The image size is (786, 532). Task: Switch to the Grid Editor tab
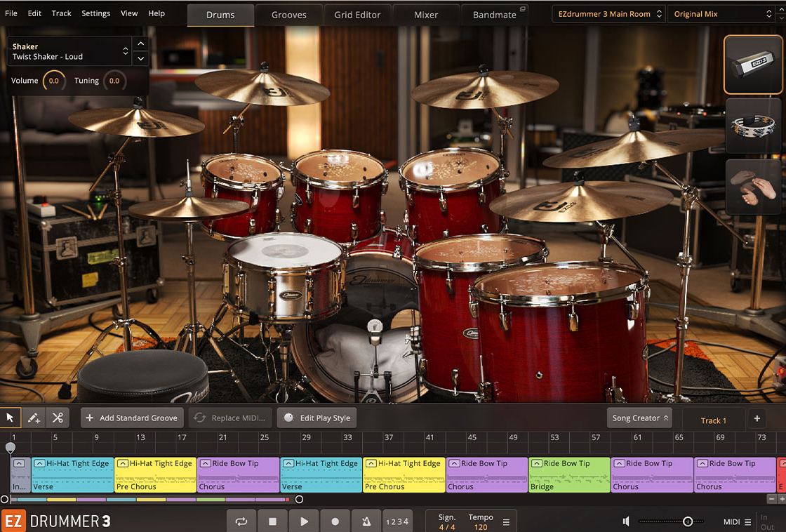[357, 15]
